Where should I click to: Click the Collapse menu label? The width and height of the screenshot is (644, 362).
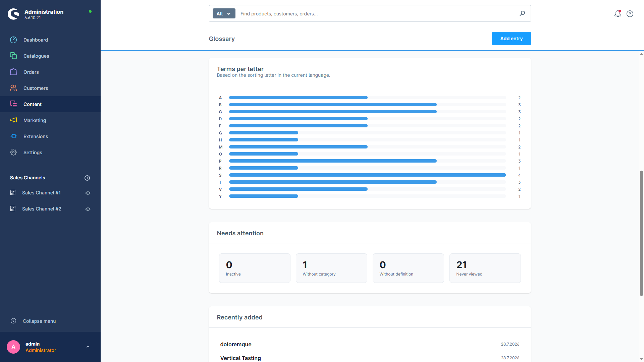click(x=39, y=321)
